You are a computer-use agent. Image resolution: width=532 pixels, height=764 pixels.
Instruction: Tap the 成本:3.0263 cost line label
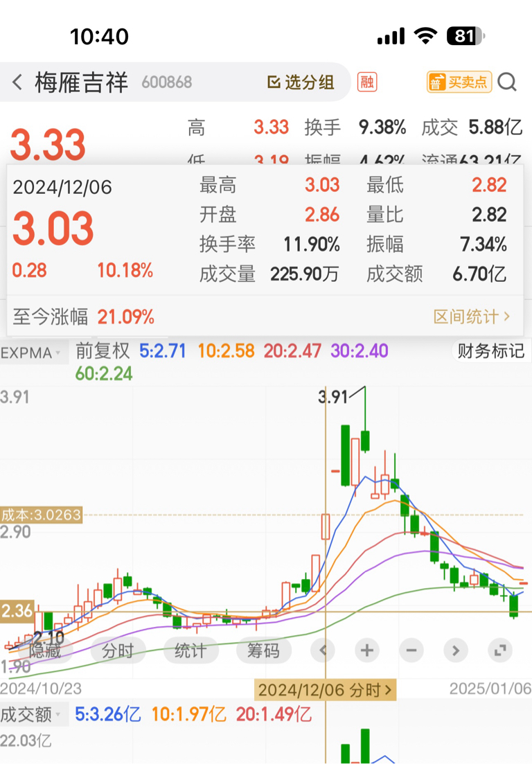(41, 515)
